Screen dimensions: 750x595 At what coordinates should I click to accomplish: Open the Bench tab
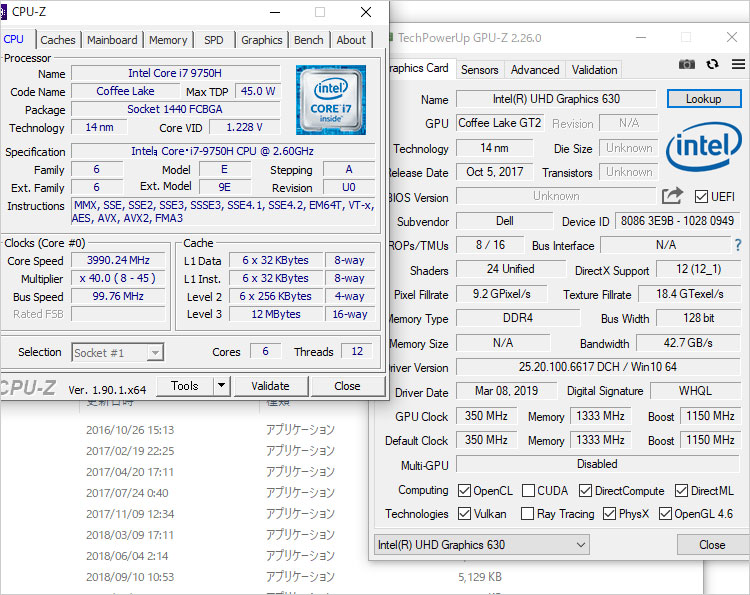309,40
